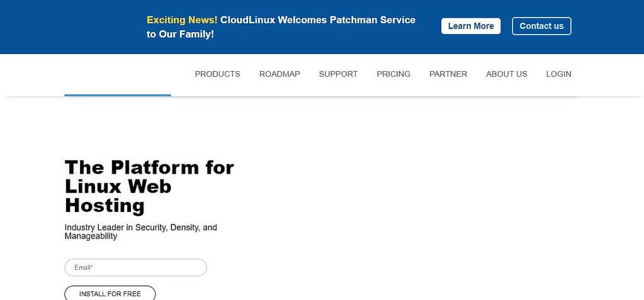644x300 pixels.
Task: Focus the Email input field
Action: (x=135, y=267)
